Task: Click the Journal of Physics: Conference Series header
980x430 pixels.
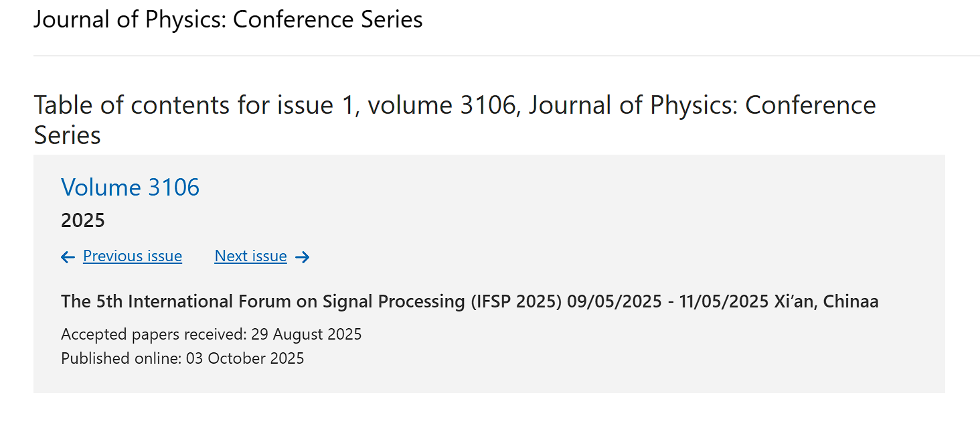Action: point(228,19)
